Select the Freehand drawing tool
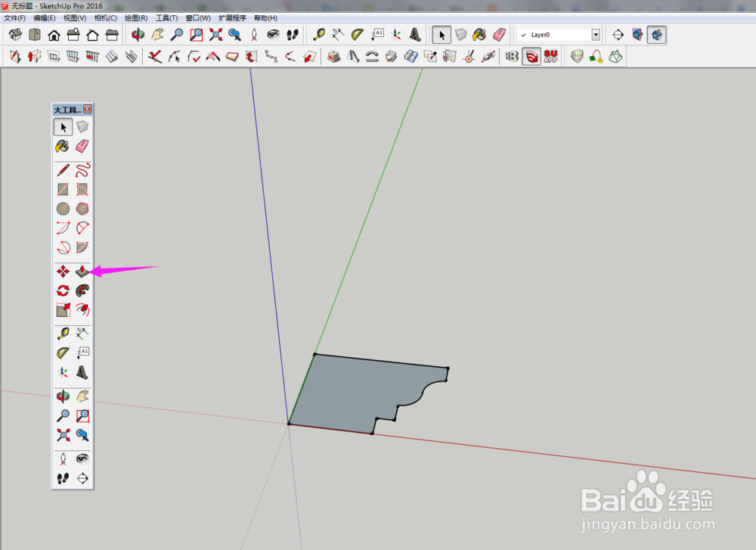The width and height of the screenshot is (756, 550). pyautogui.click(x=82, y=170)
